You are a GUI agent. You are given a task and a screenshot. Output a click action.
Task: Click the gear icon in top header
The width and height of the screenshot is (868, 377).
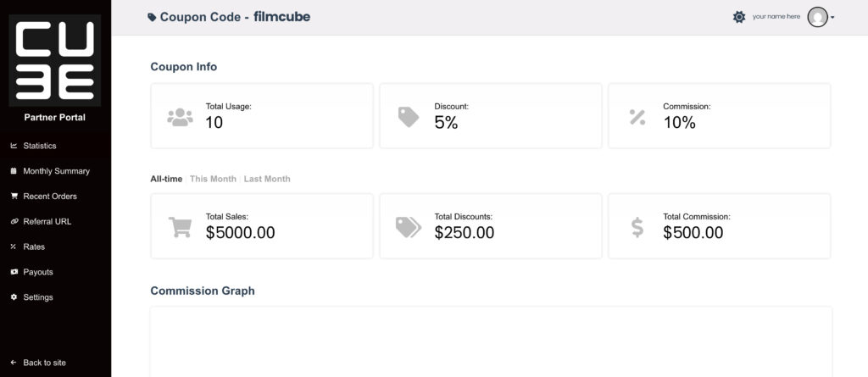pos(739,17)
